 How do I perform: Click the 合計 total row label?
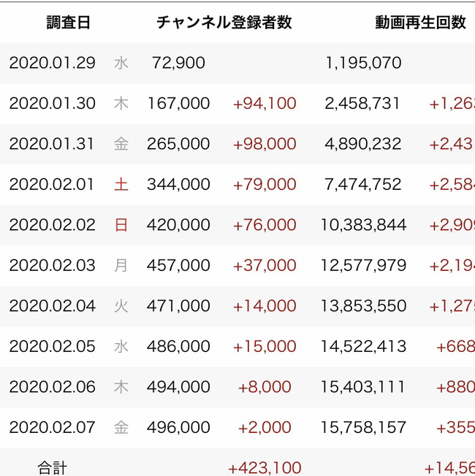(53, 468)
